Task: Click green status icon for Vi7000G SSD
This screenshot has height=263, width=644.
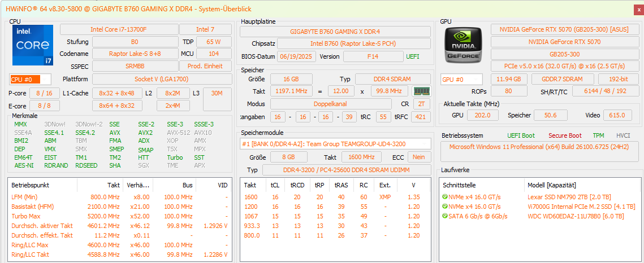Action: point(445,207)
